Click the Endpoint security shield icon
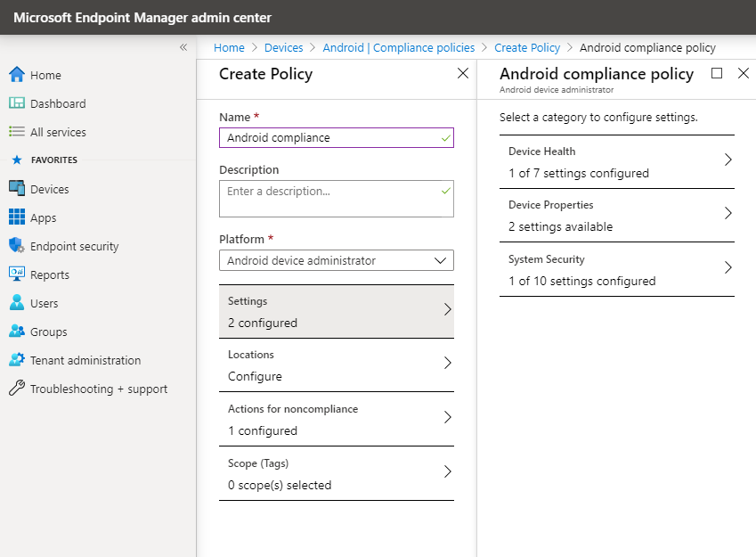This screenshot has height=557, width=756. tap(17, 245)
